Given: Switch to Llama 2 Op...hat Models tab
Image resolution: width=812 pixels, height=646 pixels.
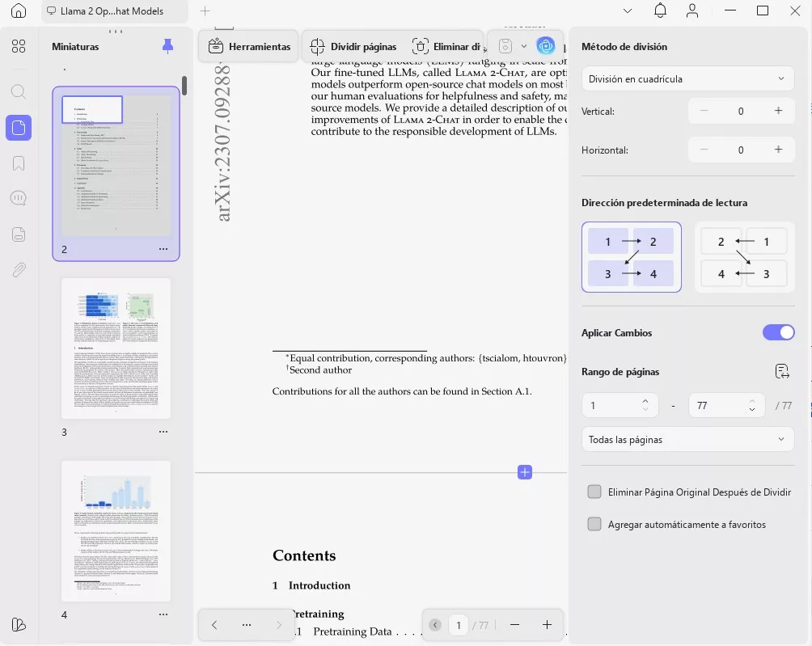Looking at the screenshot, I should coord(115,11).
